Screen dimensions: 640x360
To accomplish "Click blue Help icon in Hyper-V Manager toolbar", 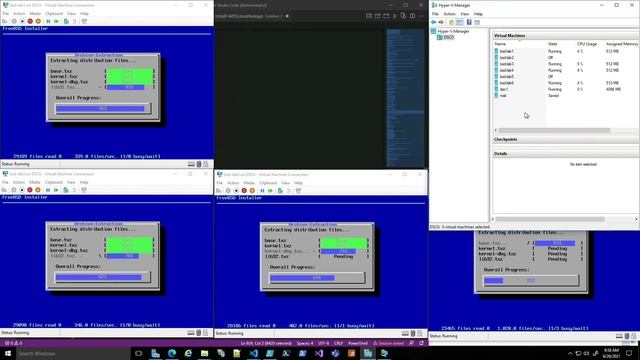I will click(x=469, y=22).
